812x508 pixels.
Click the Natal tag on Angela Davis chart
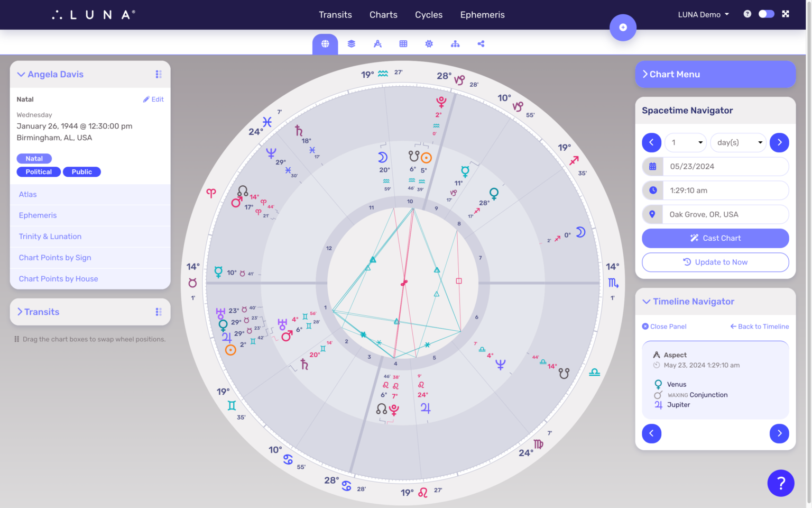click(34, 158)
